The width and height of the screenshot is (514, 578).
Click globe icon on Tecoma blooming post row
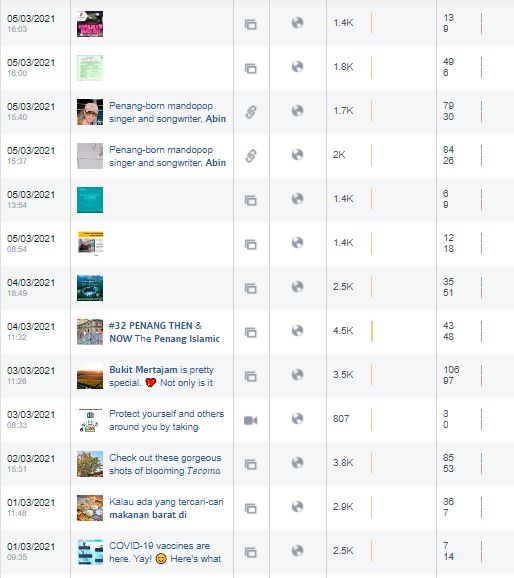coord(298,463)
